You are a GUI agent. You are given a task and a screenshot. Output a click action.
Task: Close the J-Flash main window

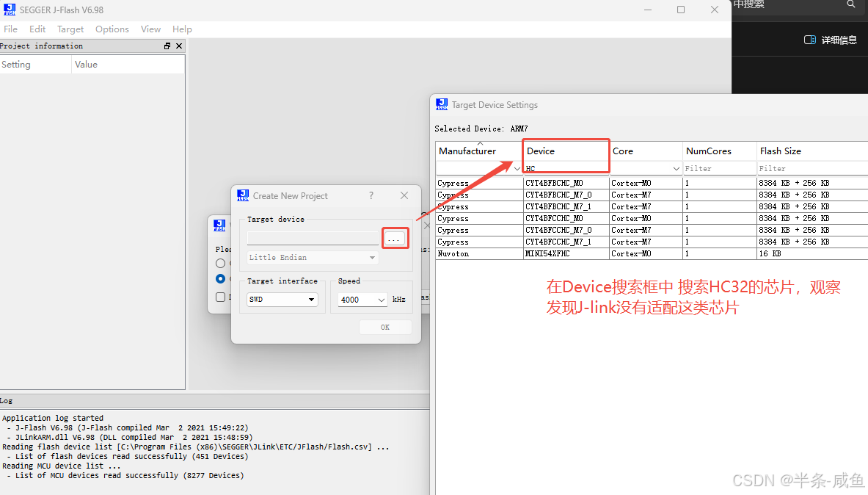pyautogui.click(x=715, y=10)
